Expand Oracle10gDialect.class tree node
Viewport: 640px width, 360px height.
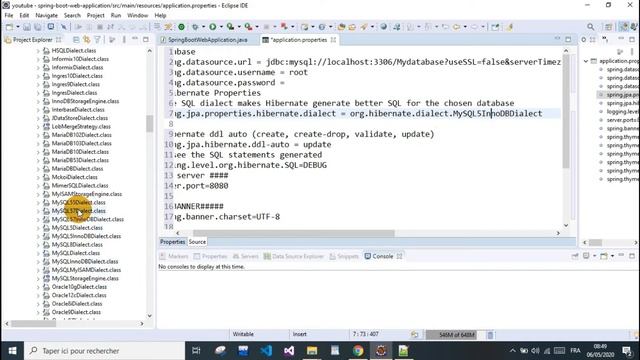click(38, 287)
